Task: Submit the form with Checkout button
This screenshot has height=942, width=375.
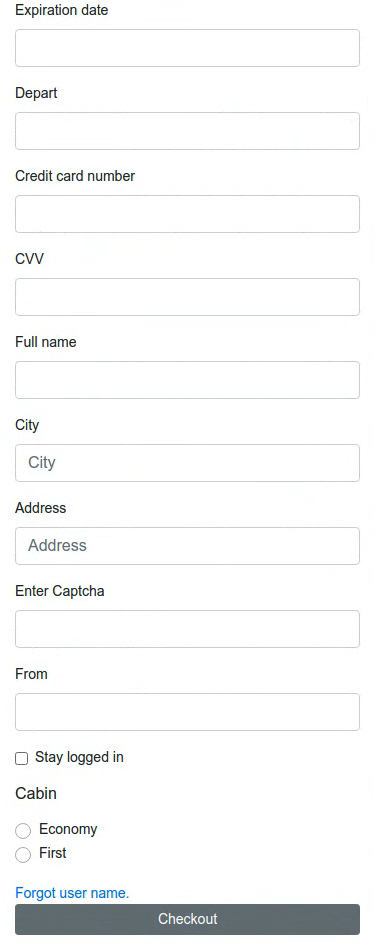Action: tap(188, 919)
